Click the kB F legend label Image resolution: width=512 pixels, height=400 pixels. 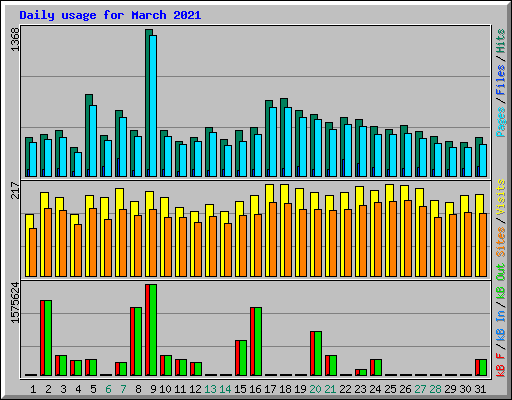click(501, 365)
